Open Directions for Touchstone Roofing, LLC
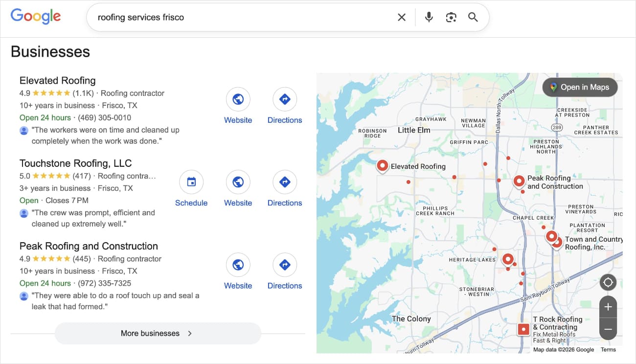This screenshot has height=364, width=636. [284, 181]
